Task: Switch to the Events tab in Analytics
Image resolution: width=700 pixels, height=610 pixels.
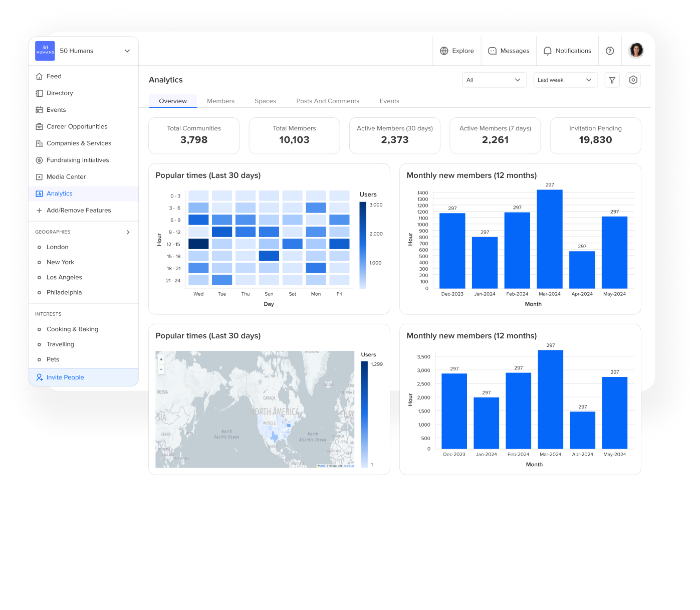Action: coord(389,101)
